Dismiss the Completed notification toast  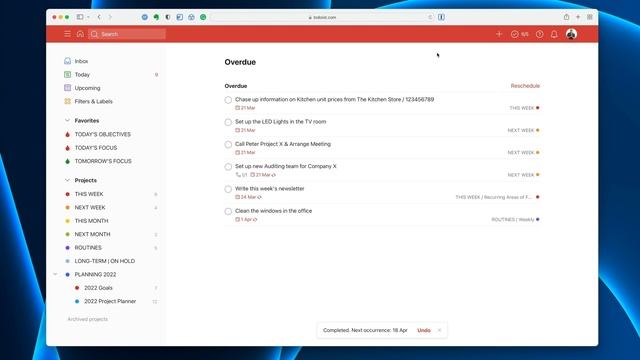coord(439,330)
